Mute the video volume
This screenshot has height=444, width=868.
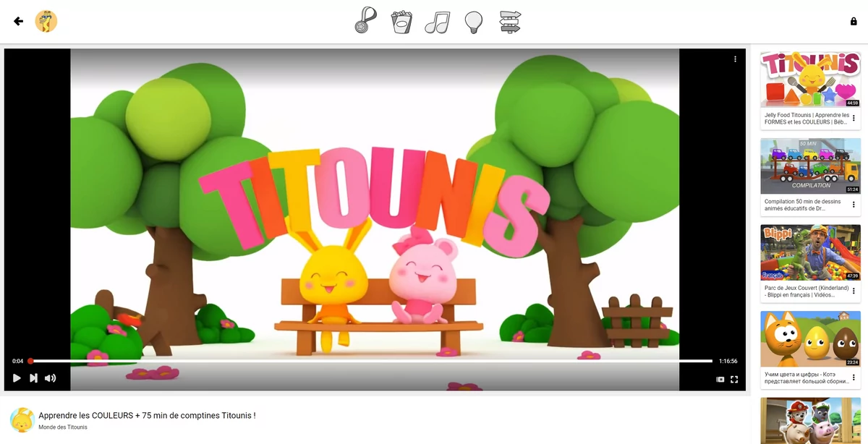click(50, 378)
